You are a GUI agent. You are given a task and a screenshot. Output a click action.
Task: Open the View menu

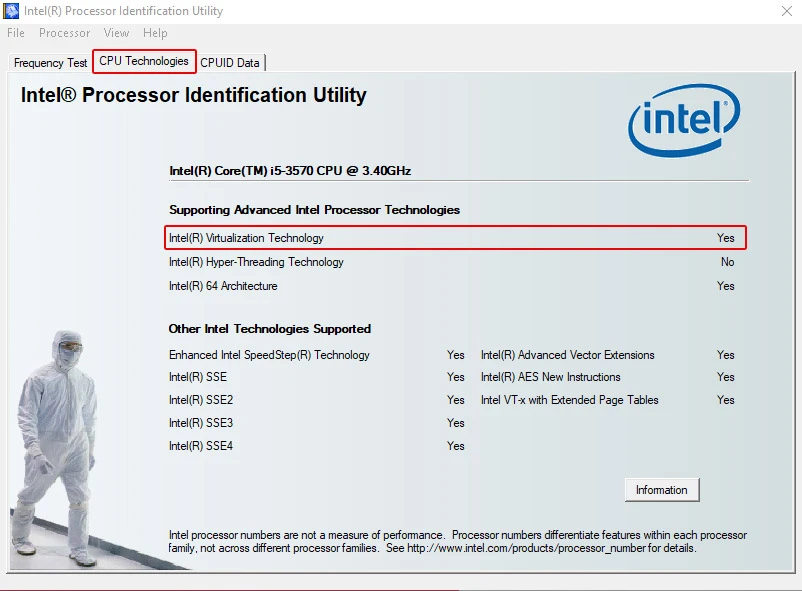(116, 32)
